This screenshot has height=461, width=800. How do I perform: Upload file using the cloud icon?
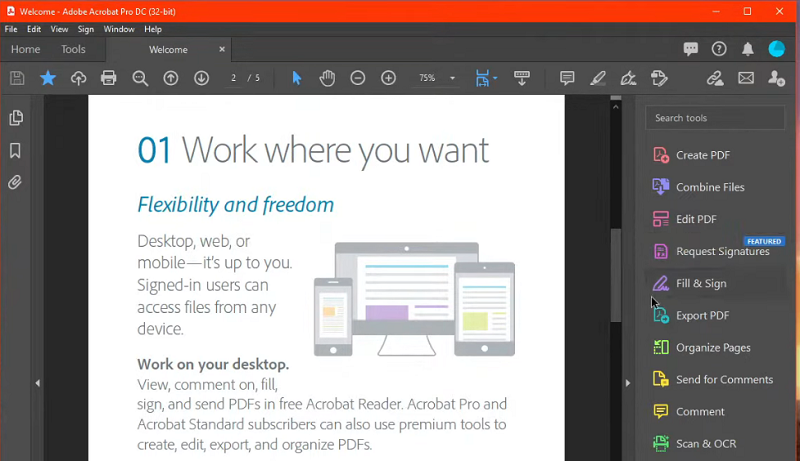[x=78, y=78]
